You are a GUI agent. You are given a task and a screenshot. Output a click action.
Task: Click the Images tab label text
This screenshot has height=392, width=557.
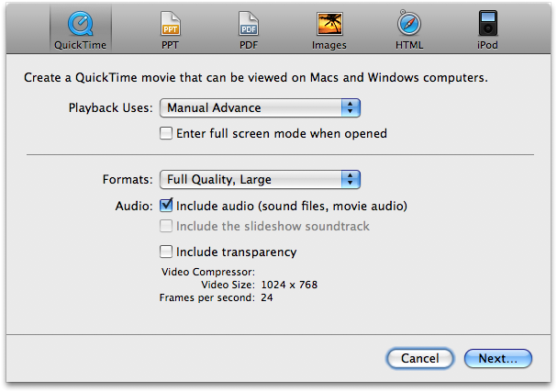[x=329, y=44]
